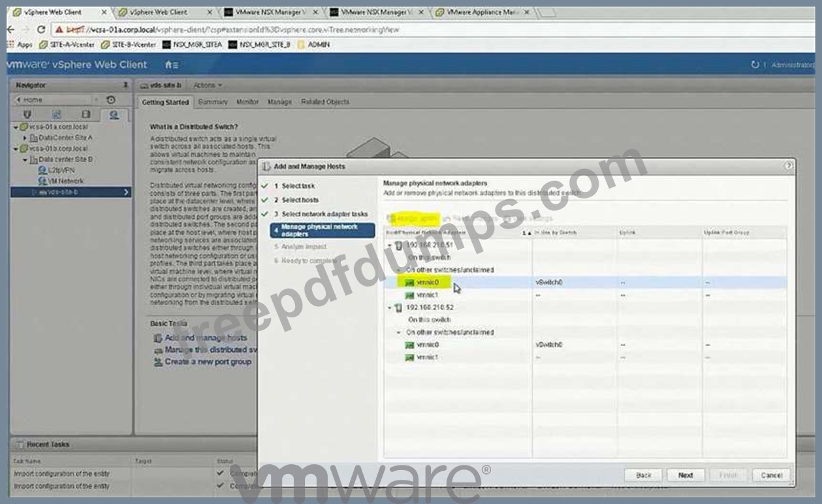Go to step 3 Select network adapter tasks
Viewport: 822px width, 504px height.
[321, 214]
